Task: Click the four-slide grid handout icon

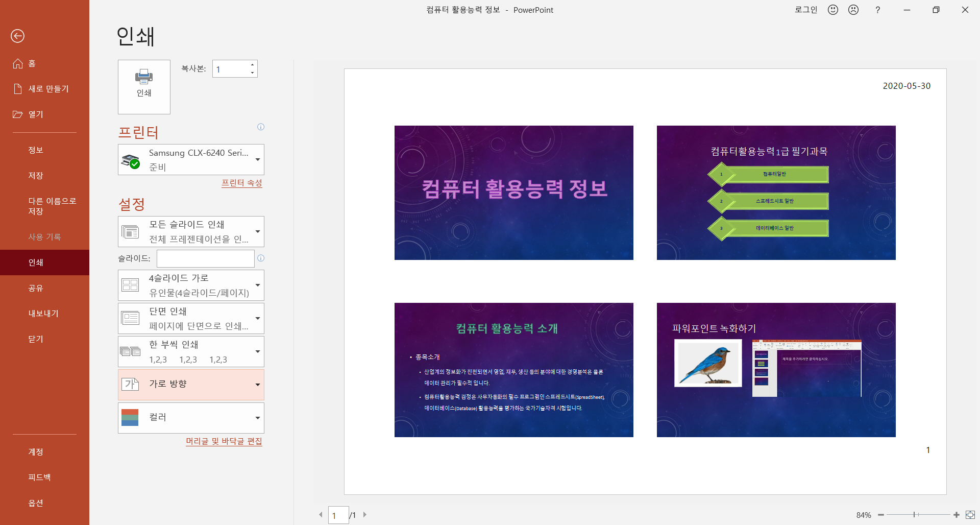Action: [x=131, y=285]
